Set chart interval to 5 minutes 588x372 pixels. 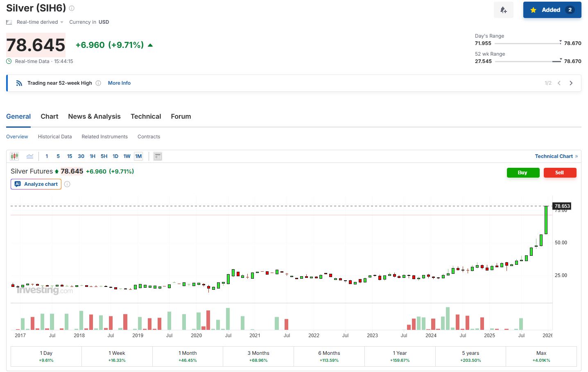[58, 156]
